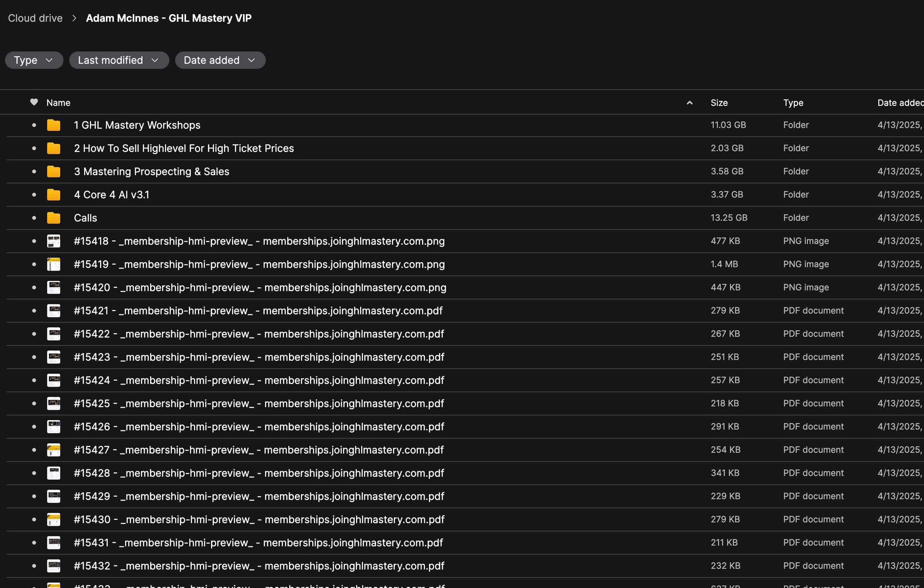The width and height of the screenshot is (924, 588).
Task: Click thumbnail icon of #15419 PNG file
Action: pos(53,264)
